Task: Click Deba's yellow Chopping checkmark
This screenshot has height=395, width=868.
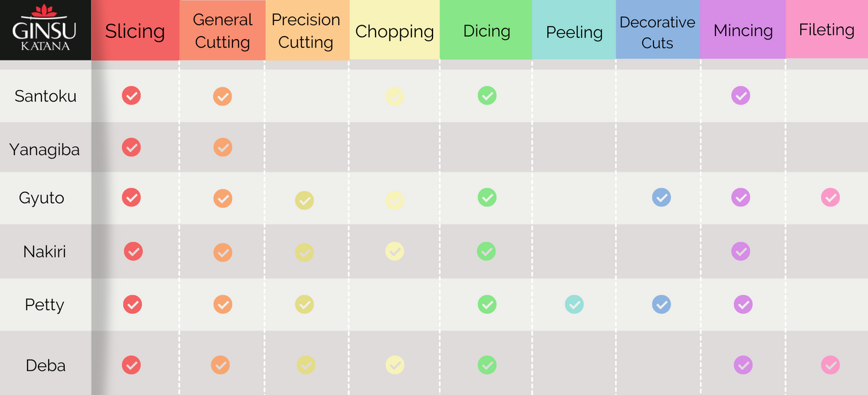Action: 395,365
